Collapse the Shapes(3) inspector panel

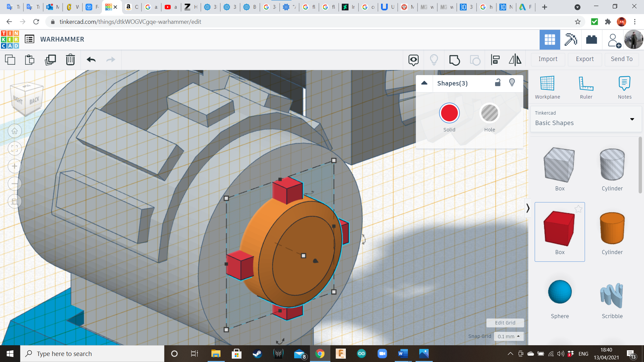[424, 83]
